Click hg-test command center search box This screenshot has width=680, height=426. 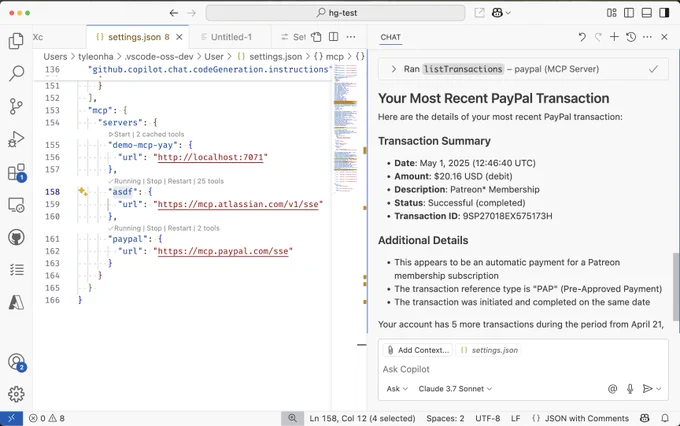point(336,13)
